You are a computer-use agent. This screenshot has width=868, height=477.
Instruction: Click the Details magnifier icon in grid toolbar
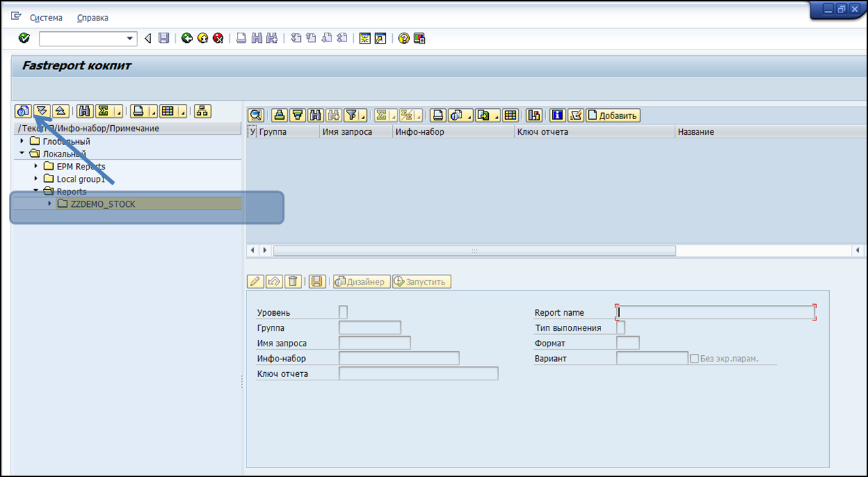[256, 115]
